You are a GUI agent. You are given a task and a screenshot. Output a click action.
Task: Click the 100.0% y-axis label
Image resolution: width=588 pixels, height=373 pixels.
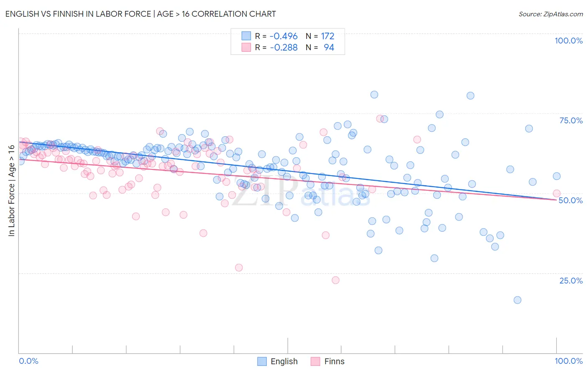(x=568, y=41)
